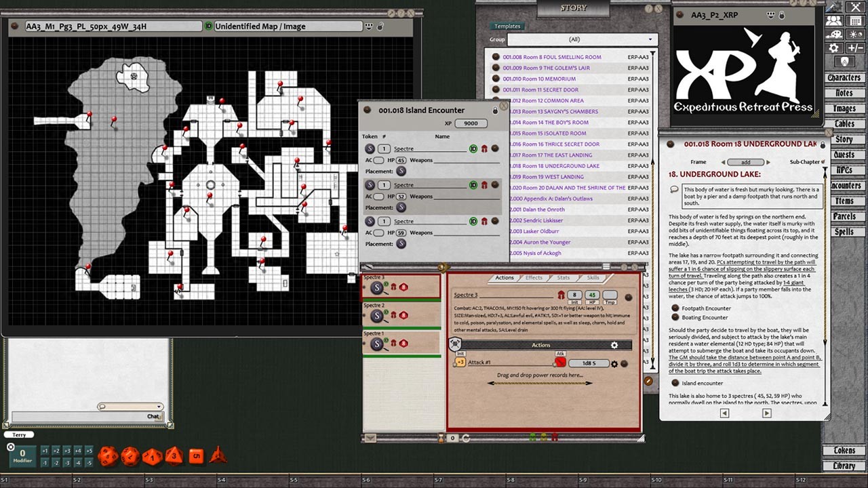Viewport: 868px width, 488px height.
Task: Switch to the Skills tab in the tracker
Action: point(593,277)
